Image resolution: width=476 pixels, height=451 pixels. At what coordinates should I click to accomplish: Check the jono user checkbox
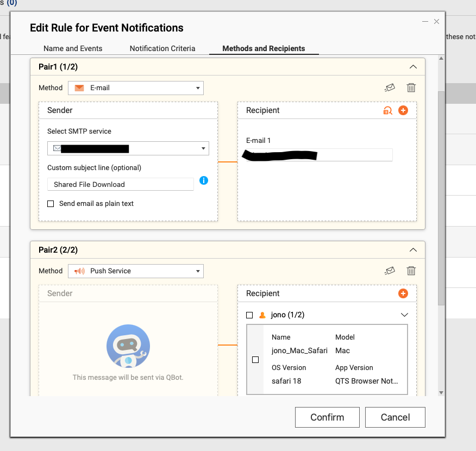click(249, 315)
